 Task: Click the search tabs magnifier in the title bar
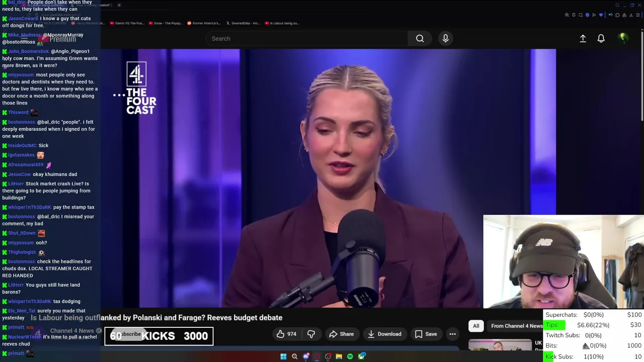(617, 5)
